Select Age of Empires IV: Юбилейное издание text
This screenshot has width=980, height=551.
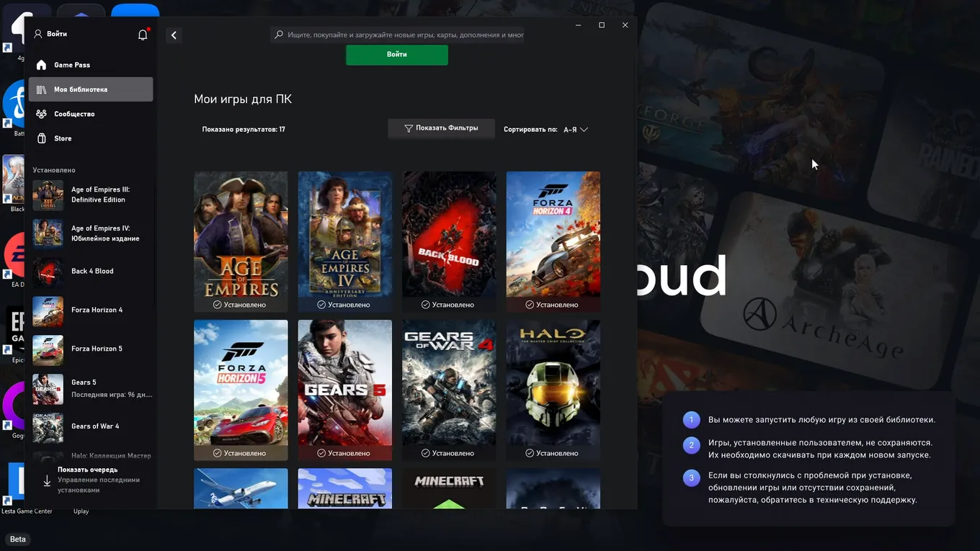coord(105,233)
